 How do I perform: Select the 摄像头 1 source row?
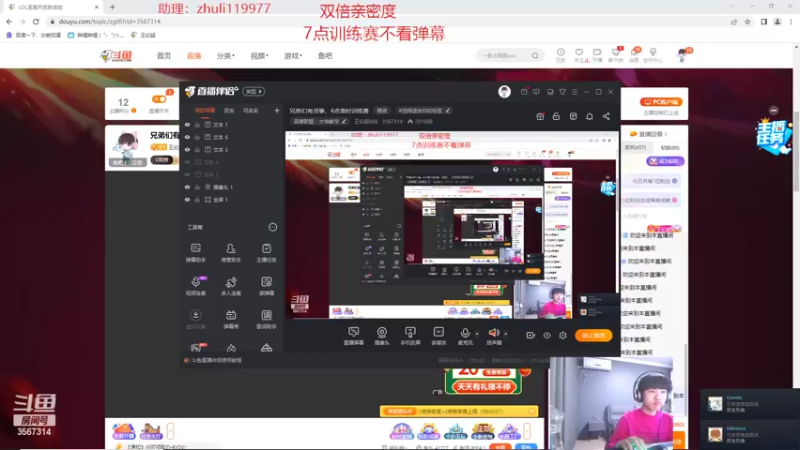232,187
